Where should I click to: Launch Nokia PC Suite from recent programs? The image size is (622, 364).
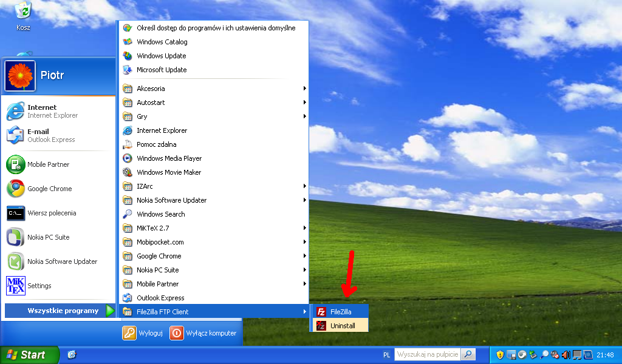pos(58,237)
